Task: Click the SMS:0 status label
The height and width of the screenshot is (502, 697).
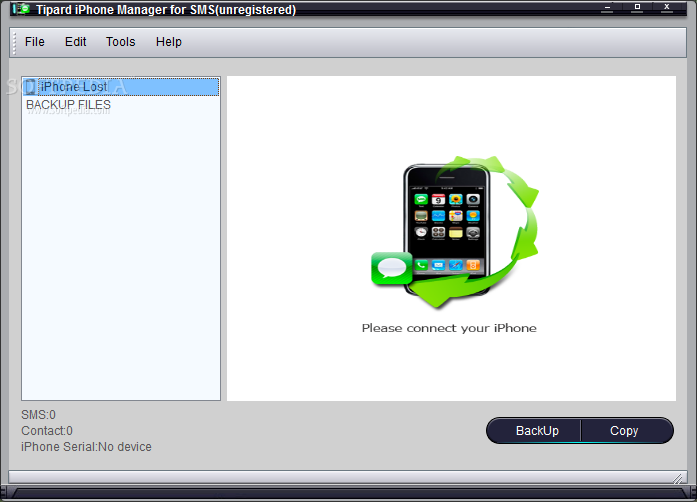Action: pos(38,415)
